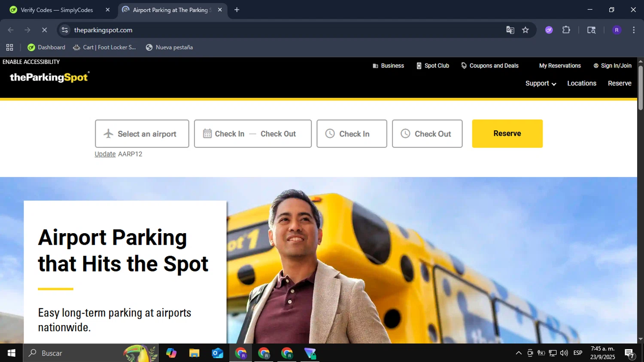The width and height of the screenshot is (644, 362).
Task: Show hidden system tray icons
Action: [519, 353]
